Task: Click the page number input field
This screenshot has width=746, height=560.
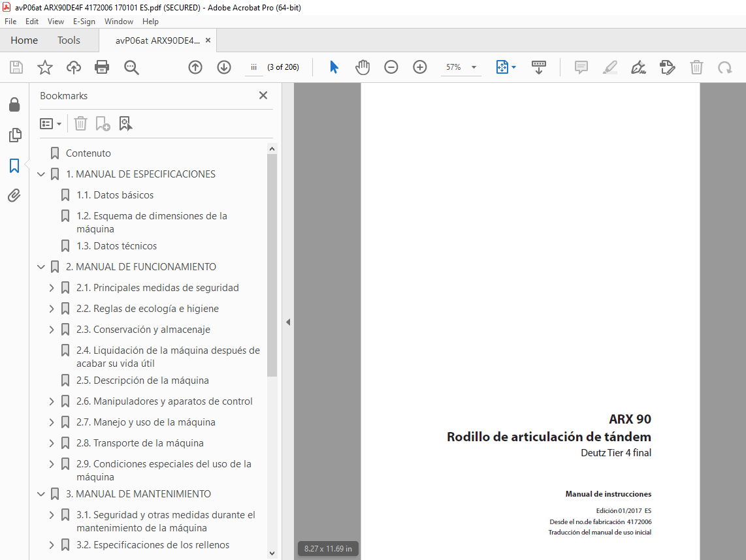Action: click(253, 67)
